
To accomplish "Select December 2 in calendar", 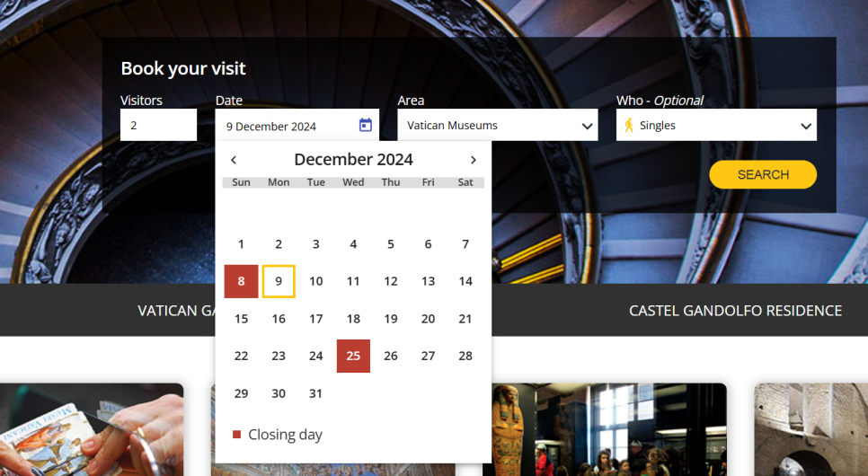I will click(x=279, y=244).
